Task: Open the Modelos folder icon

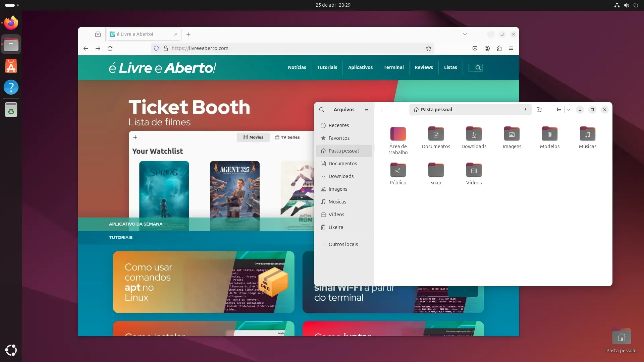Action: [x=550, y=137]
